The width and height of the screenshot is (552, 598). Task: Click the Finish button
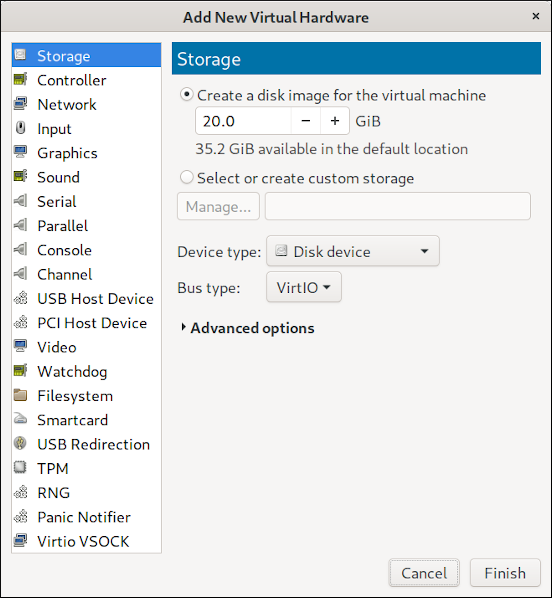point(505,573)
